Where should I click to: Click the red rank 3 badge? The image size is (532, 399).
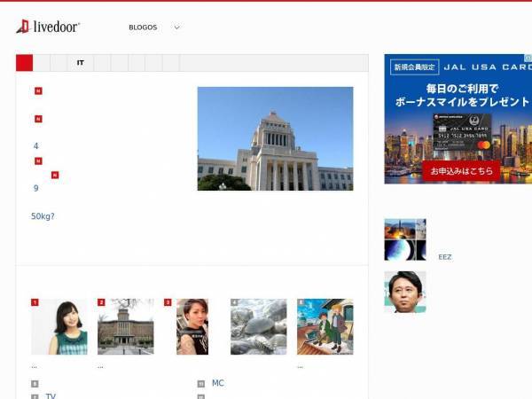tap(168, 302)
